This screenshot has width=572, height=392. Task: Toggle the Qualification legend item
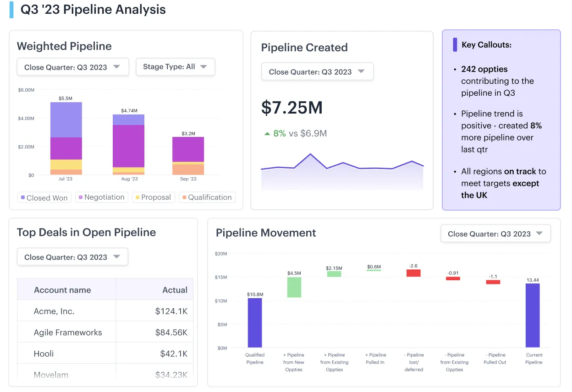point(207,197)
